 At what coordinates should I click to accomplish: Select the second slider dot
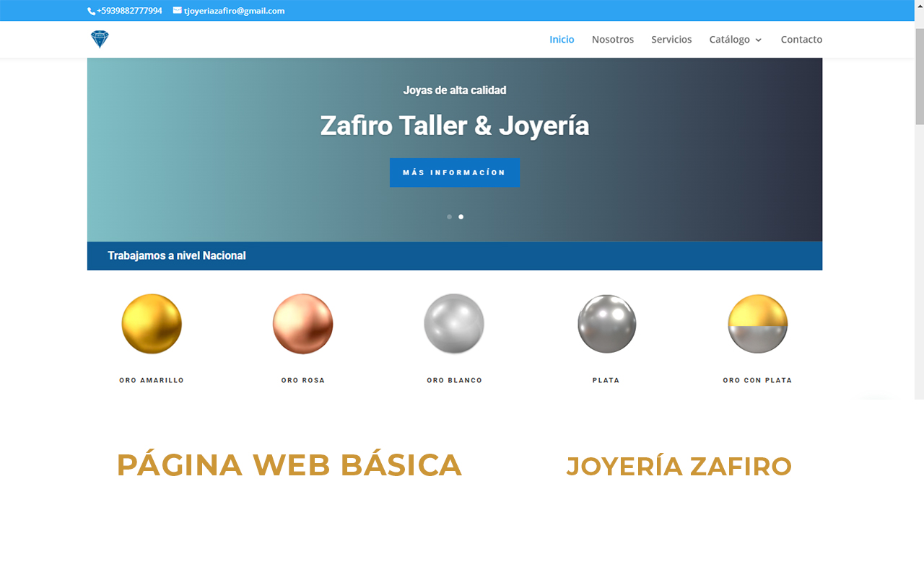coord(461,216)
